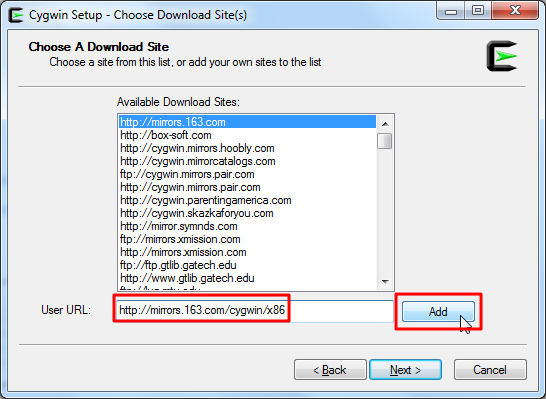This screenshot has height=399, width=546.
Task: Select http://mirrors.163.com in site list
Action: coord(247,122)
